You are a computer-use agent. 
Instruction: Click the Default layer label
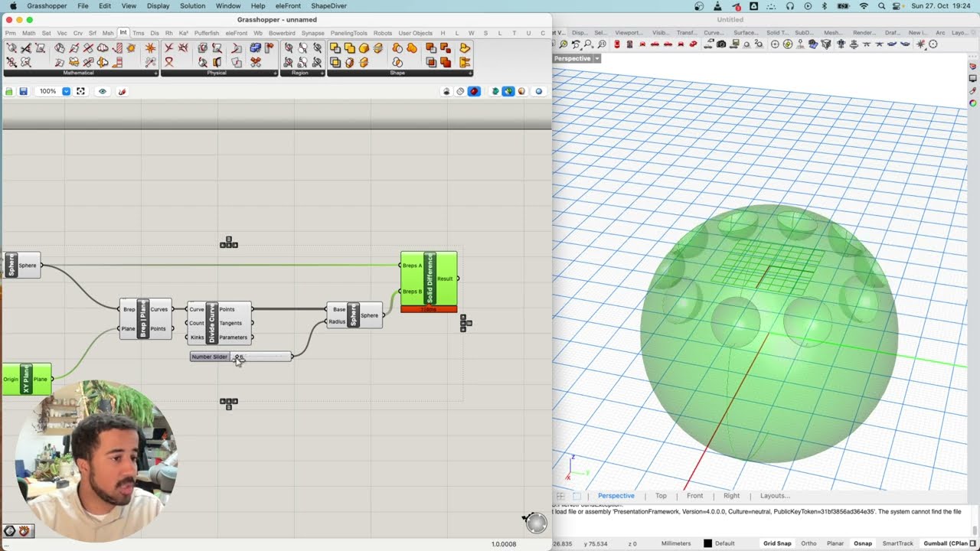pyautogui.click(x=725, y=543)
